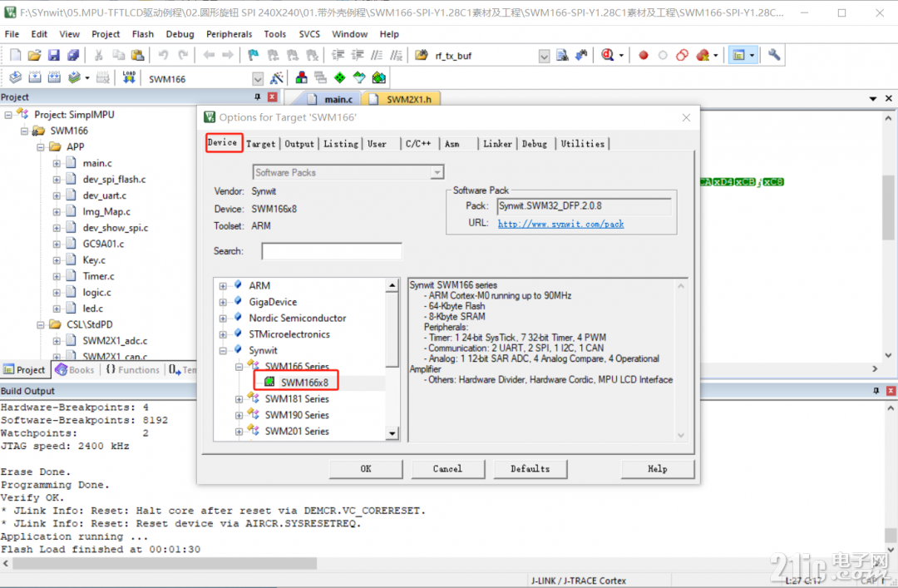Expand main.c in the Project tree
Screen dimensions: 898x588
[x=57, y=163]
